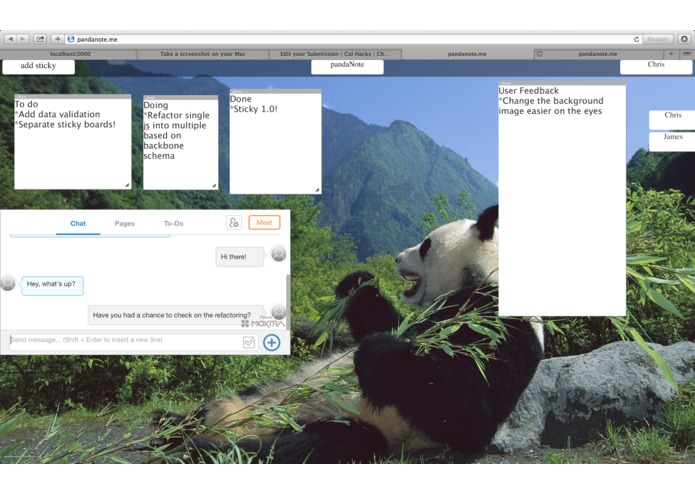This screenshot has height=494, width=695.
Task: Click the Reader button in address bar
Action: pos(658,39)
